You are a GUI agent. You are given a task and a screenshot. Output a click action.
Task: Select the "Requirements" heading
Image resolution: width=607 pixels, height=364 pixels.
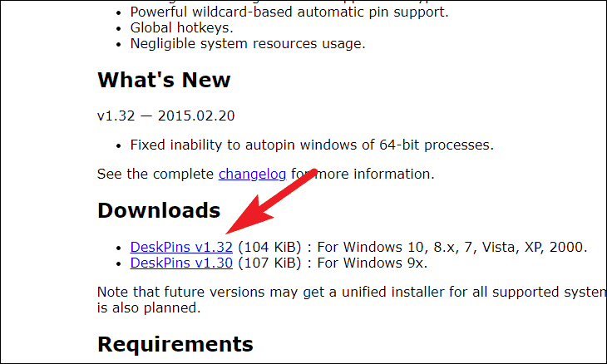(175, 344)
